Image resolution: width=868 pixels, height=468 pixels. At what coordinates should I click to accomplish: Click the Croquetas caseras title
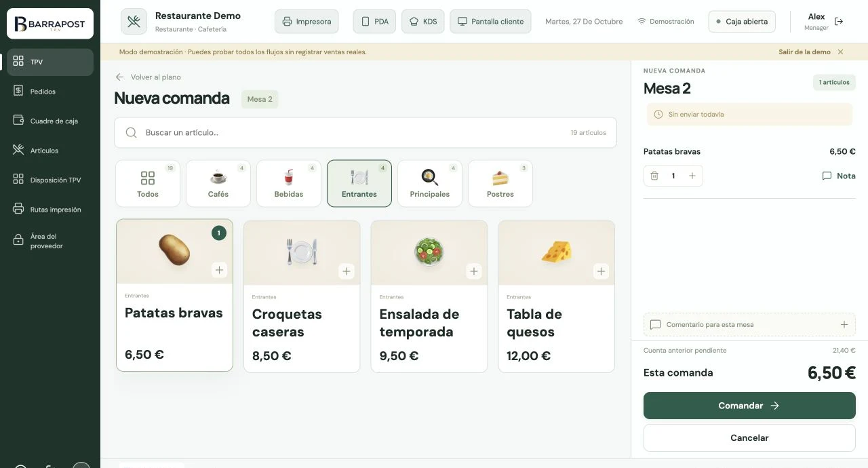click(x=287, y=323)
